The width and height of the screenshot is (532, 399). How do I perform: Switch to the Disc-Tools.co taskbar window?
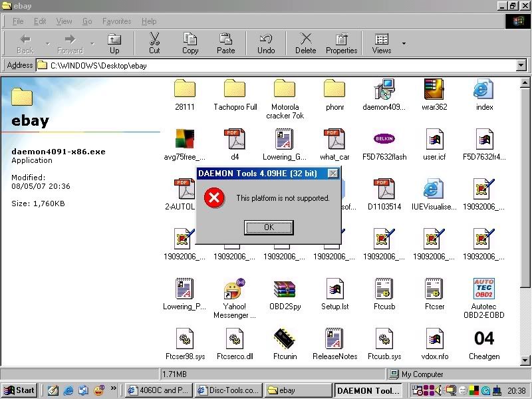[x=229, y=390]
